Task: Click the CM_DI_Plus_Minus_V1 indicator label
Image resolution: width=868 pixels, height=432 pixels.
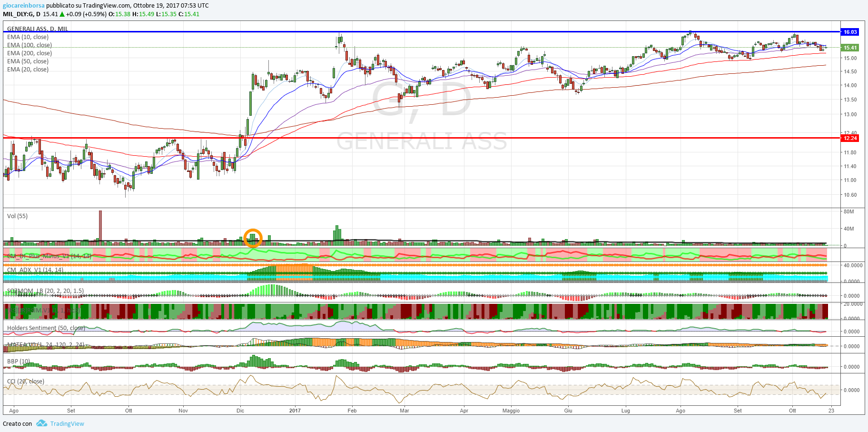Action: coord(49,256)
